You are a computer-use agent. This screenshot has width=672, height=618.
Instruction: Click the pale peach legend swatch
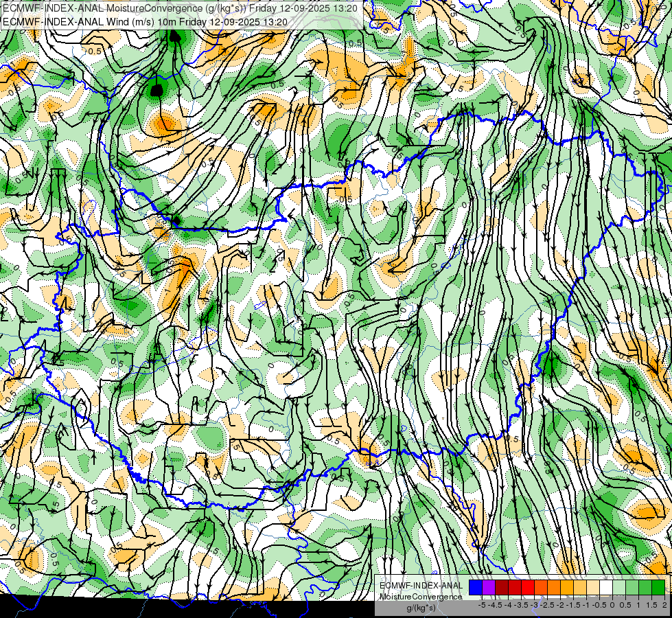click(593, 587)
